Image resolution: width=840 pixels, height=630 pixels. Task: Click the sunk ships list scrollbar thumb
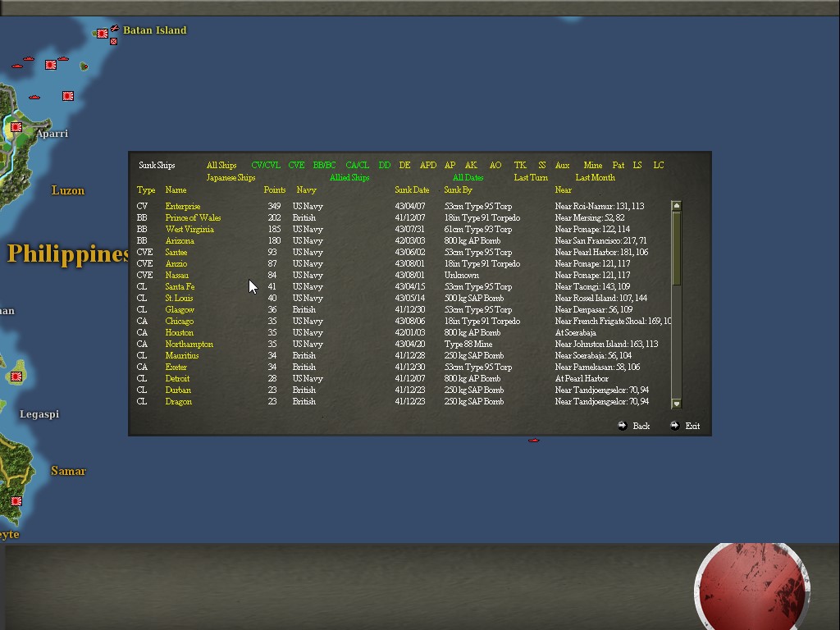click(x=676, y=249)
